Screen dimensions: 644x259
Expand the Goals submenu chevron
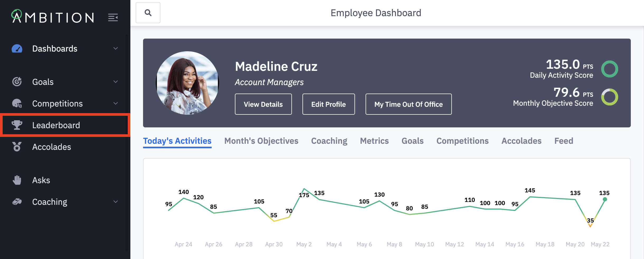(116, 82)
